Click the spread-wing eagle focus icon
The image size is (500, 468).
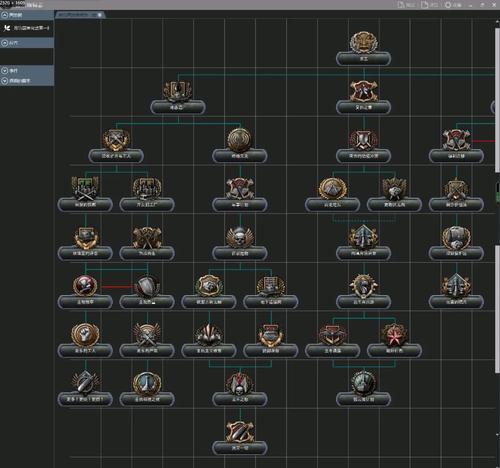tap(394, 189)
